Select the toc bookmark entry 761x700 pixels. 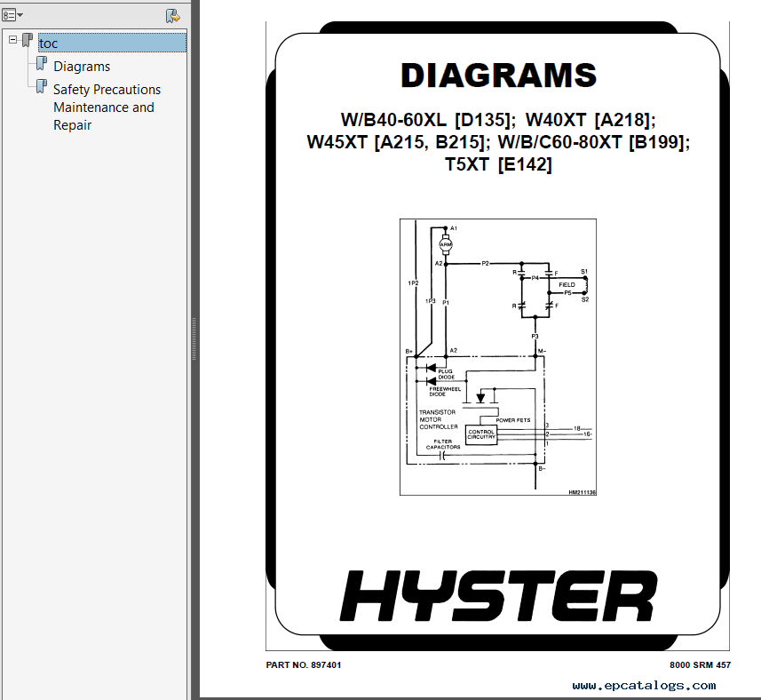point(112,43)
